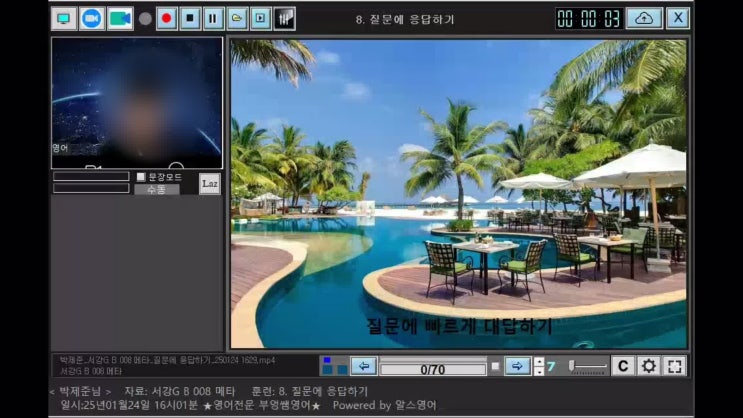743x418 pixels.
Task: Toggle fullscreen with the expand icon
Action: click(675, 366)
